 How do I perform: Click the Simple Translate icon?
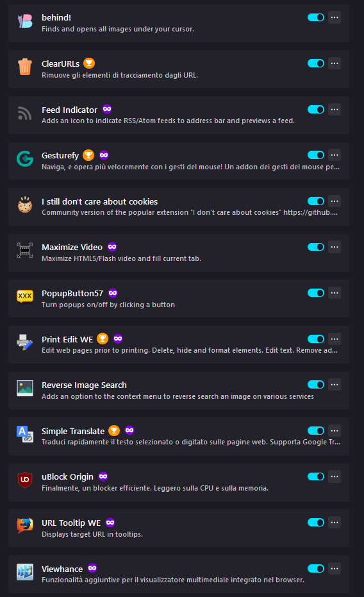[25, 434]
